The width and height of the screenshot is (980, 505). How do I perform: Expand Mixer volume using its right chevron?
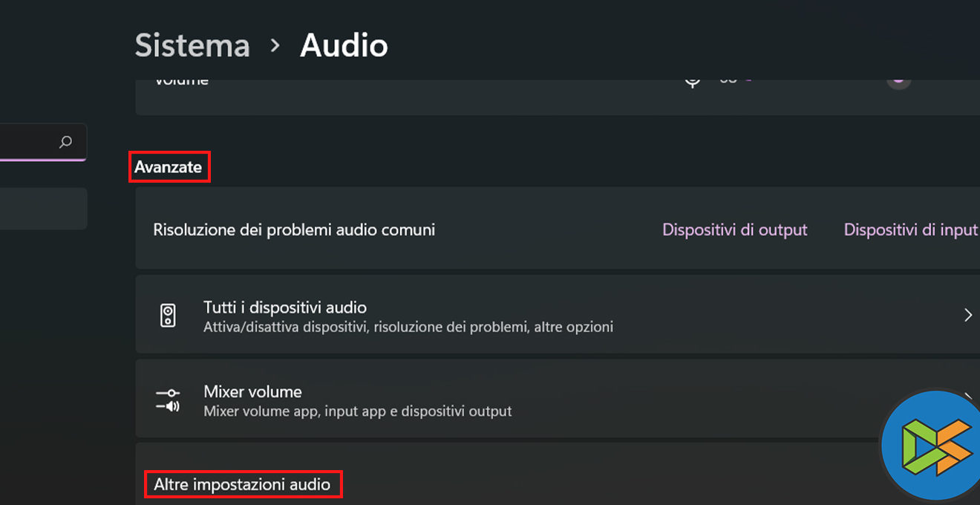pyautogui.click(x=967, y=398)
